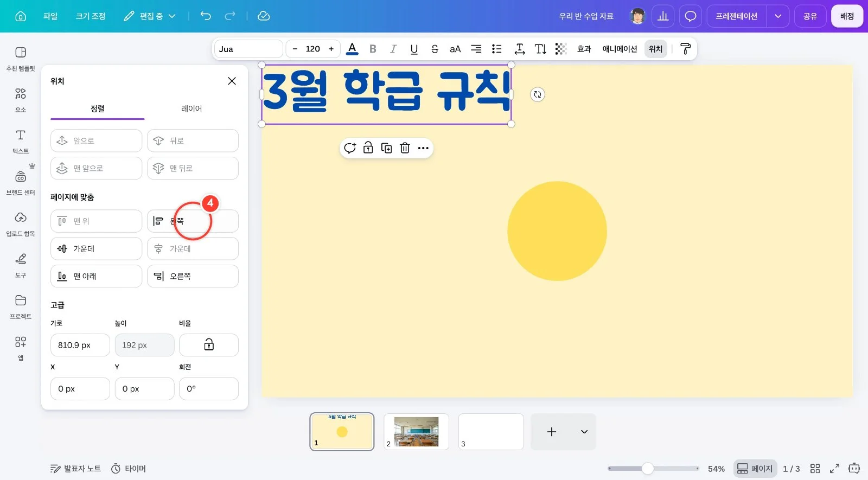Open the 크기 조정 menu
Screen dimensions: 868x480
point(91,16)
